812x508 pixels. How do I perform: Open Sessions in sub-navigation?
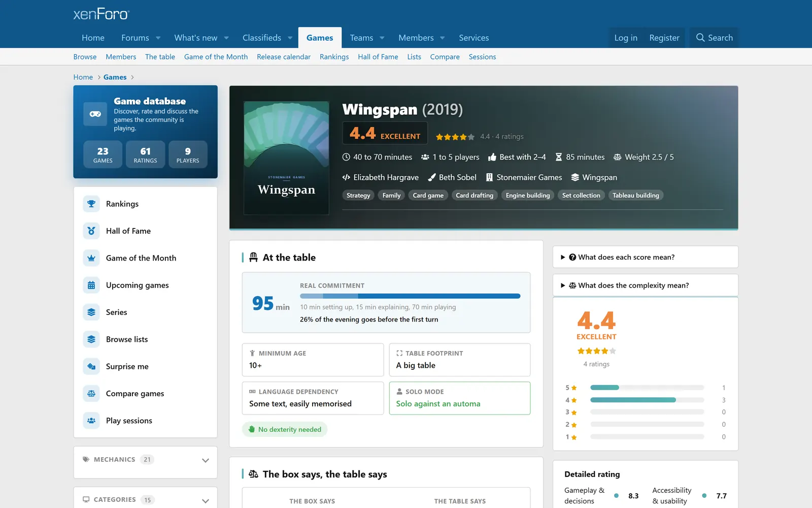482,57
